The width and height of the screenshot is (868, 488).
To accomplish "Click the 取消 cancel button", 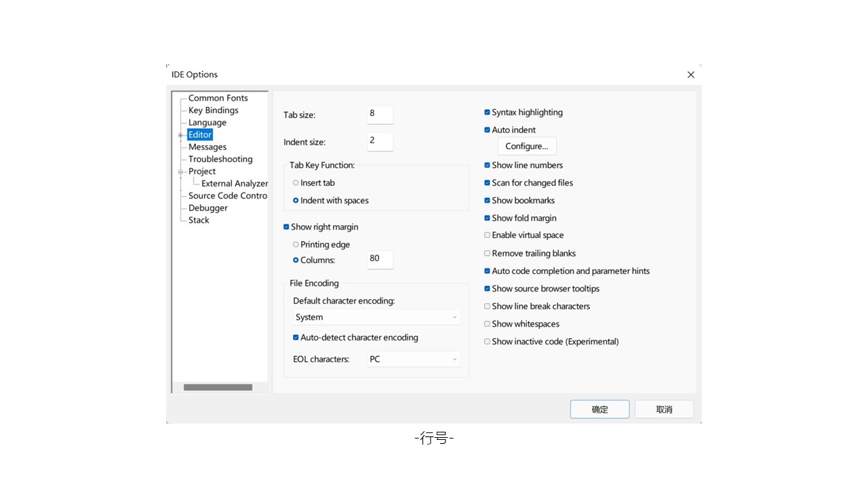I will coord(664,409).
